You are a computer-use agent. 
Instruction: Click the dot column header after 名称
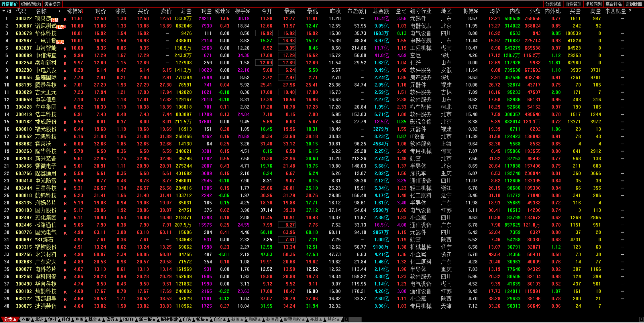[x=60, y=11]
